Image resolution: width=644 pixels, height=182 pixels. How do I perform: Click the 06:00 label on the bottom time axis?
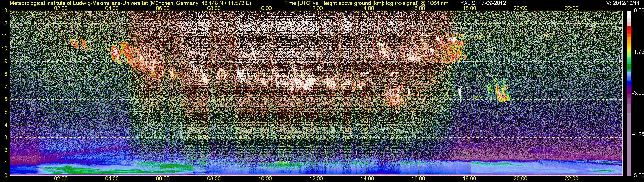pos(163,179)
